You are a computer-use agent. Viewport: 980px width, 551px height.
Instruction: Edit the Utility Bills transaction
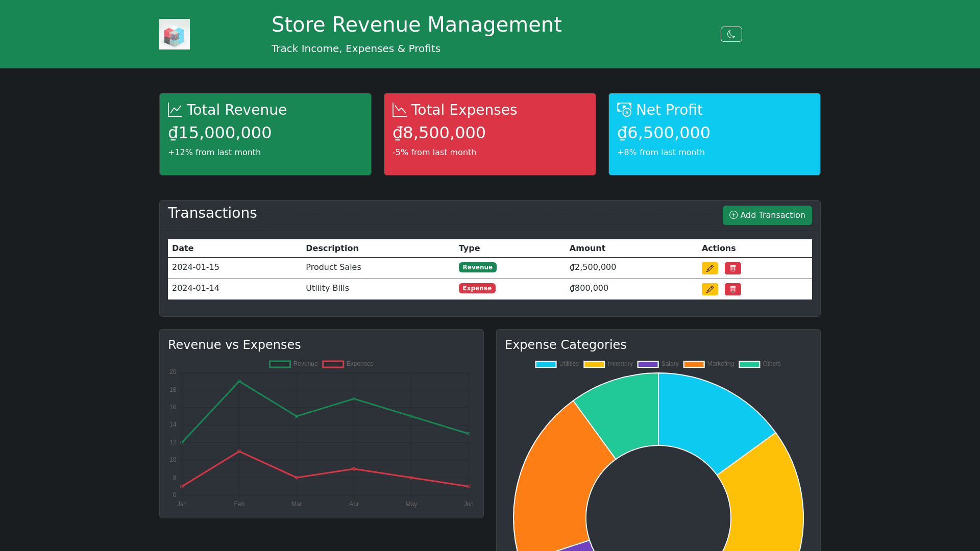pyautogui.click(x=709, y=289)
